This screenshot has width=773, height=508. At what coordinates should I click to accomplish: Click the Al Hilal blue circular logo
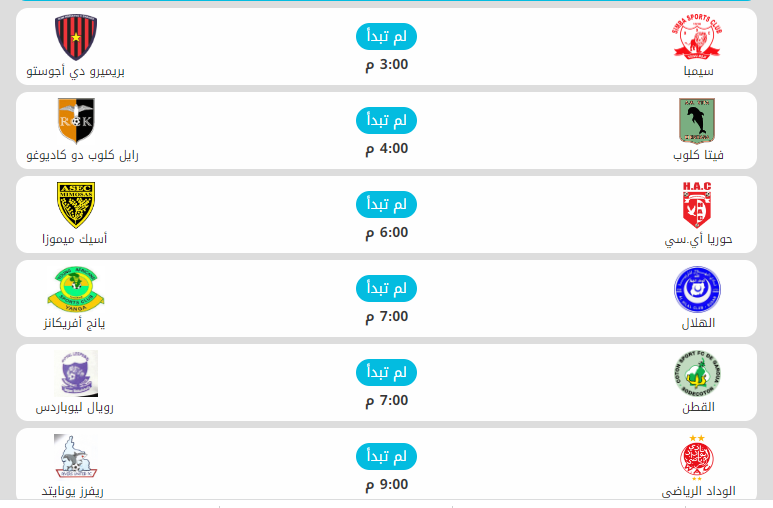pyautogui.click(x=697, y=289)
